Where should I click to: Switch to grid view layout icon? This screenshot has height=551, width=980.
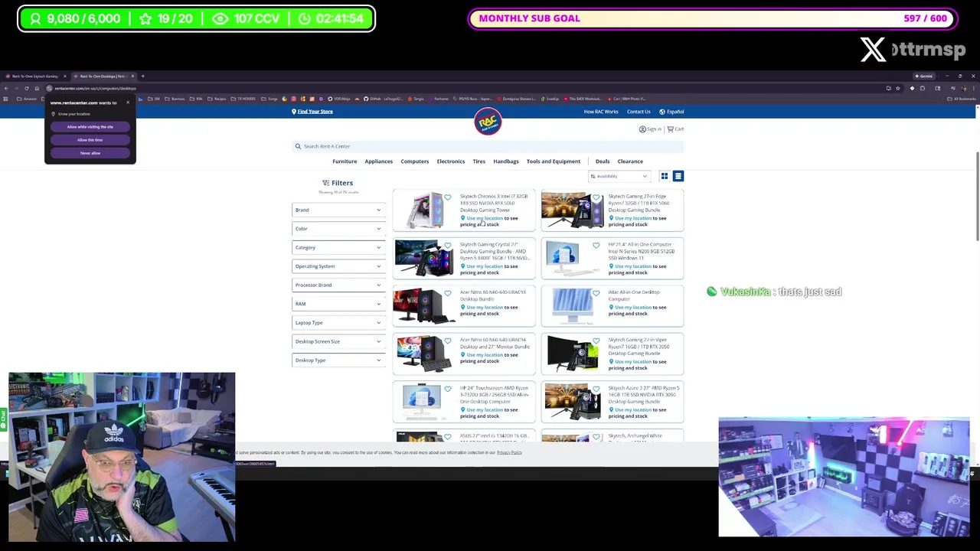(x=665, y=176)
